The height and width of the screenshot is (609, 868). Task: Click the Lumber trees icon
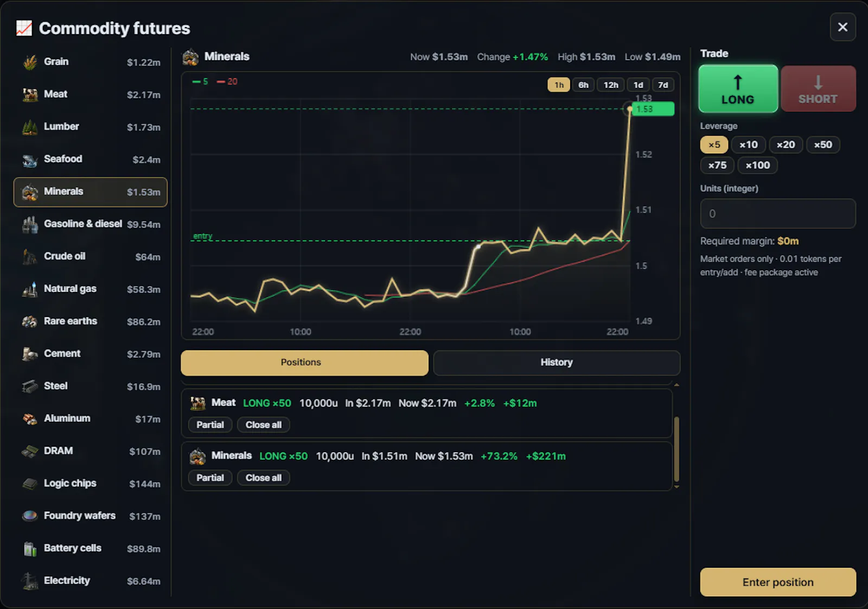pyautogui.click(x=30, y=127)
